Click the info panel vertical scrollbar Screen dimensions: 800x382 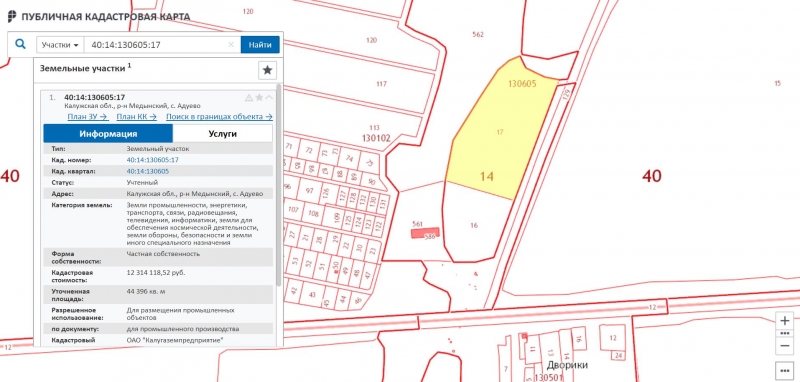pyautogui.click(x=279, y=184)
